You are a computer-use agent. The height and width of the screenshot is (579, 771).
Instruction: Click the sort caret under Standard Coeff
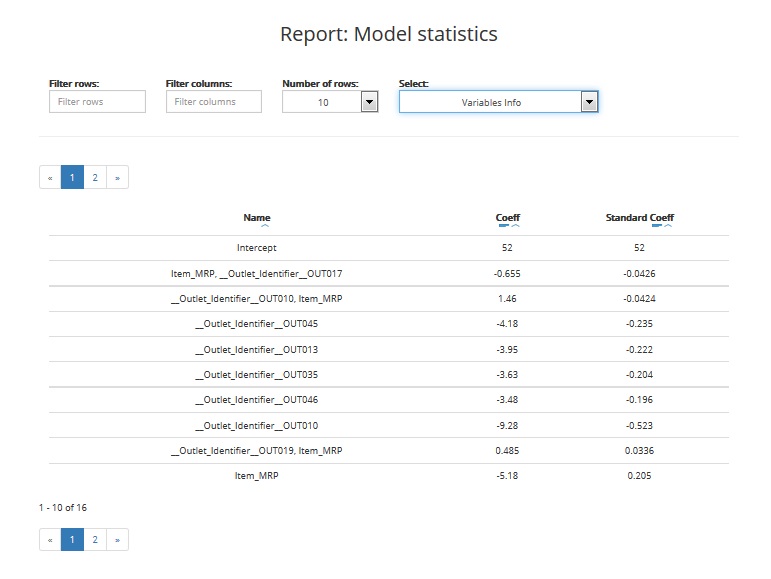(x=668, y=227)
